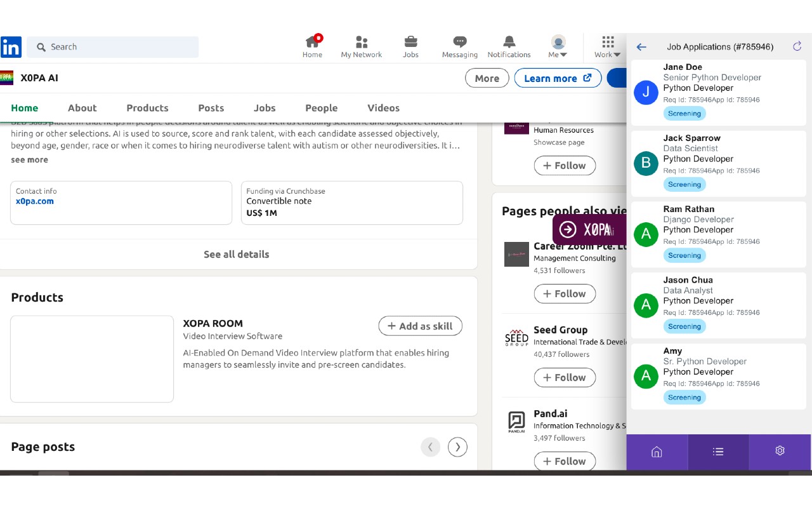The height and width of the screenshot is (508, 812).
Task: Open extension home tab icon
Action: [657, 452]
